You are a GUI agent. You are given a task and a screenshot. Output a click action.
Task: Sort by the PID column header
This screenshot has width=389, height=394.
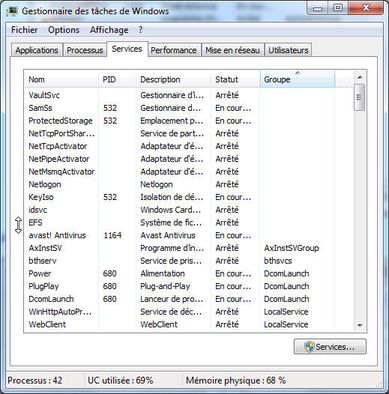tap(117, 79)
